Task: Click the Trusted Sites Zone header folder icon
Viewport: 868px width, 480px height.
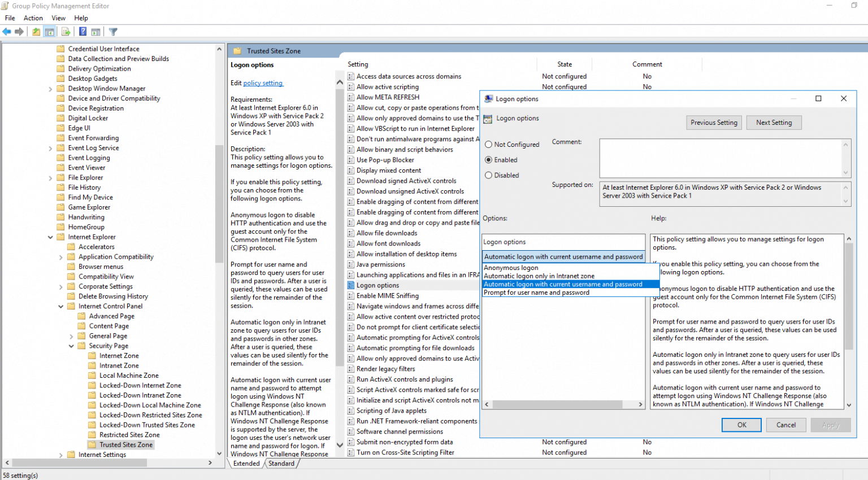Action: (237, 51)
